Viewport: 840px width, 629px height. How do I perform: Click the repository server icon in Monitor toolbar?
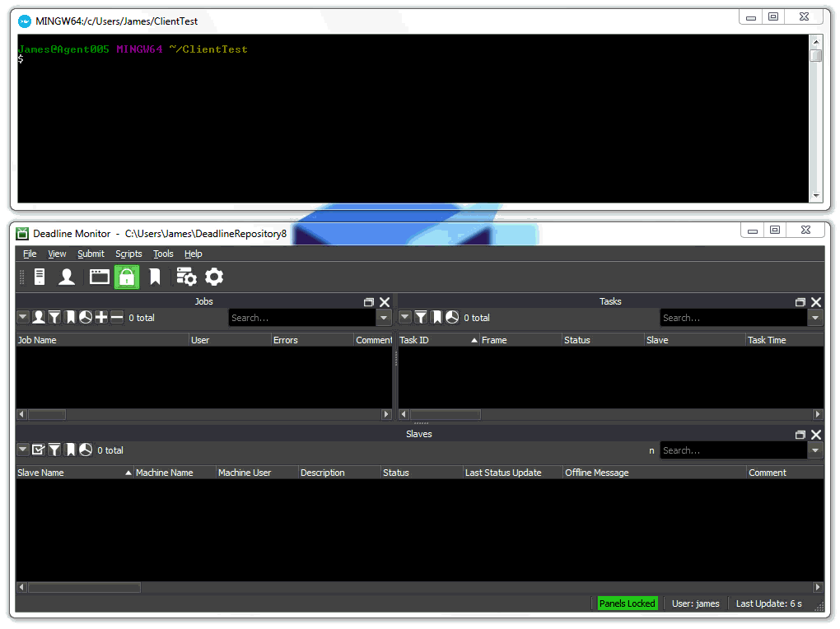coord(39,277)
